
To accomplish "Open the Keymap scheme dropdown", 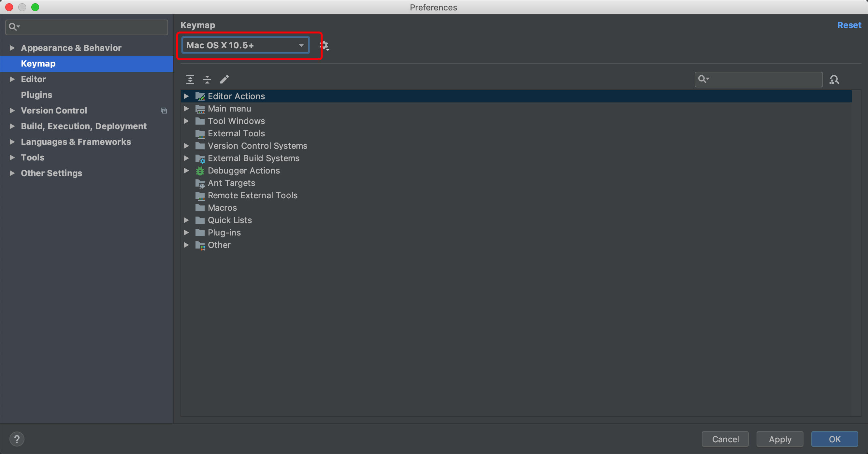I will [245, 45].
